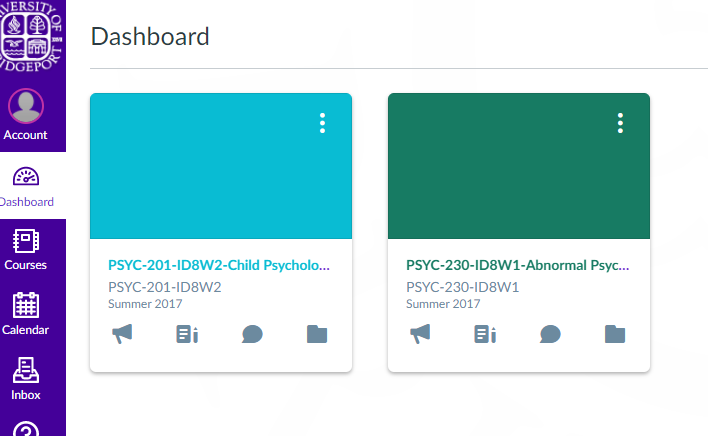
Task: Open discussions for PSYC-201 course card
Action: coord(252,334)
